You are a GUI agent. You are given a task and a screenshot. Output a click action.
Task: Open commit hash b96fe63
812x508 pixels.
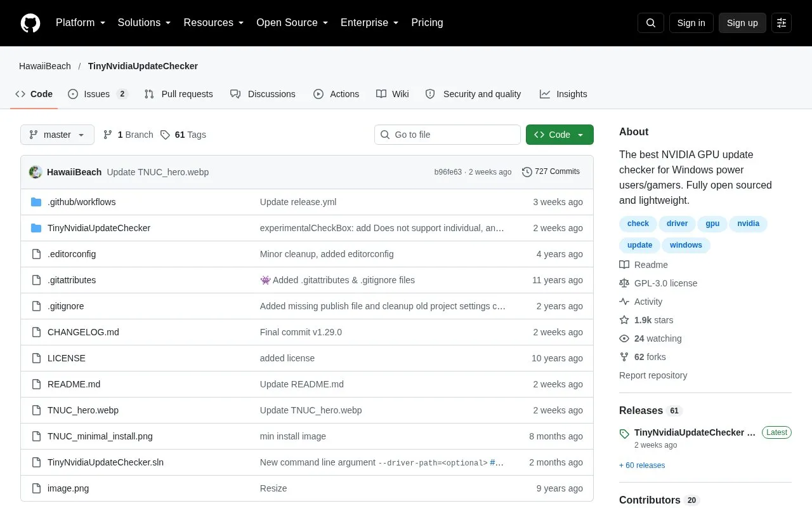pyautogui.click(x=448, y=172)
